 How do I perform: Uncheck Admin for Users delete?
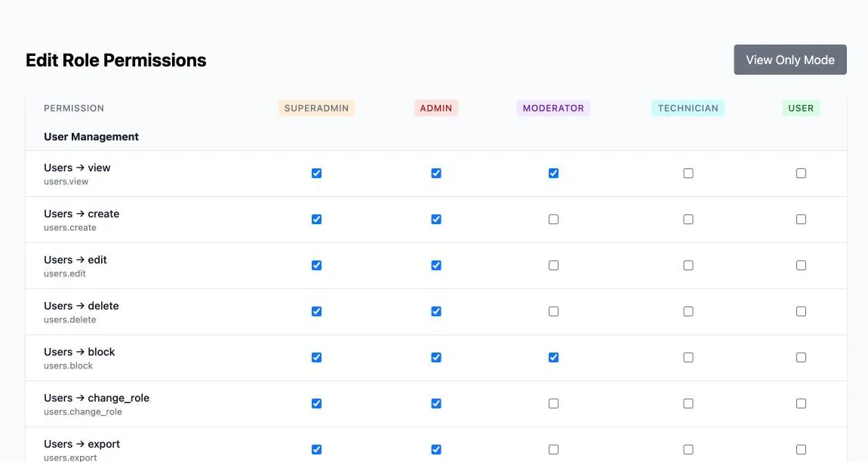tap(436, 311)
